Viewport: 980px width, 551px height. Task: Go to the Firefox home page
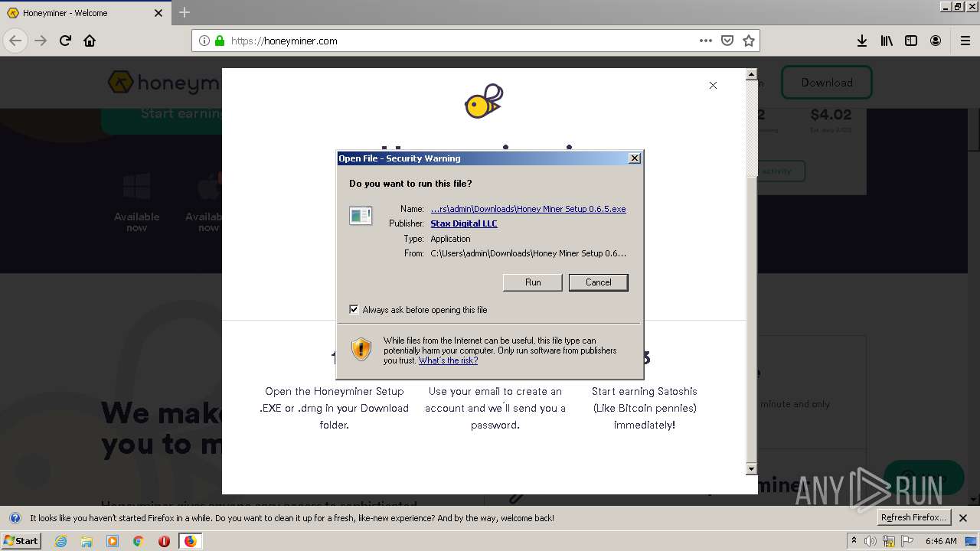click(90, 41)
